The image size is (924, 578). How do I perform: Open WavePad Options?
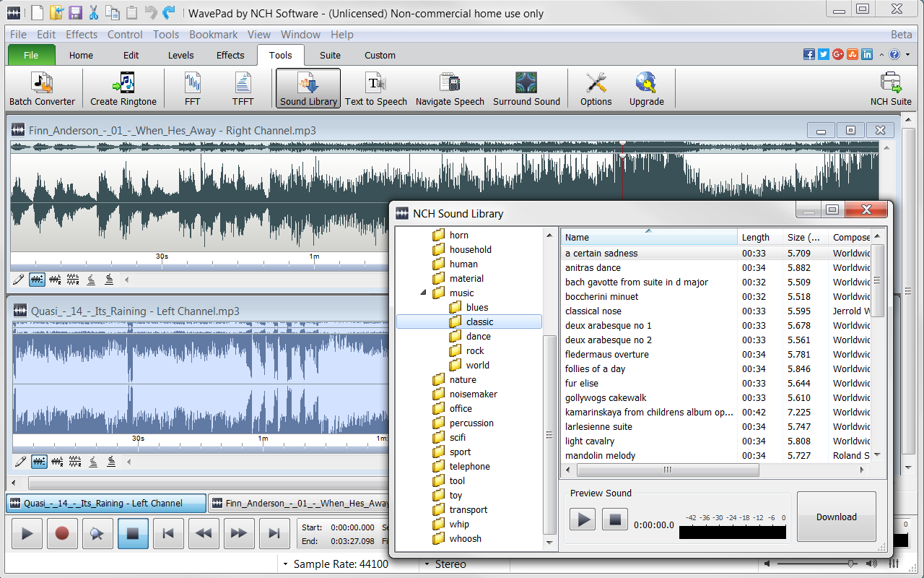tap(595, 87)
